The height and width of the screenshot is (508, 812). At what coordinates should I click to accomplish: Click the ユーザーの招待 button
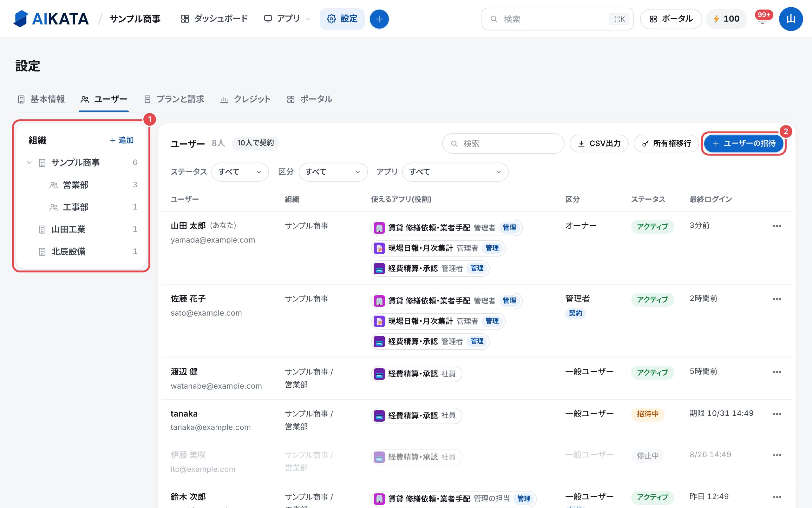(743, 144)
